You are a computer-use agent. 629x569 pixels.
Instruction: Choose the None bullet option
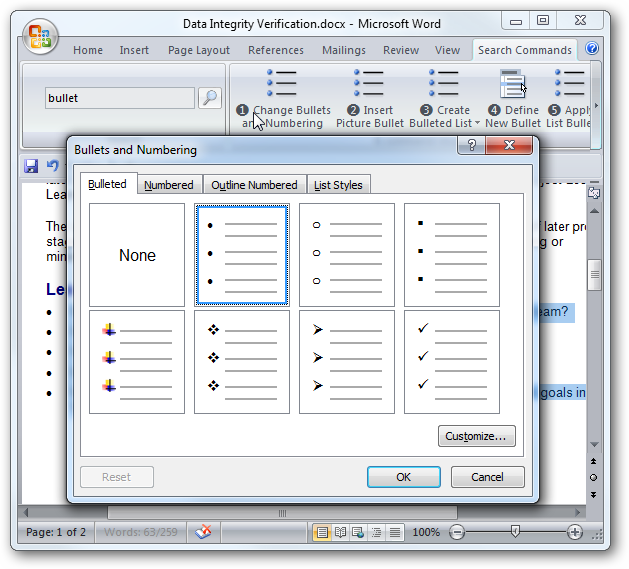[x=137, y=255]
